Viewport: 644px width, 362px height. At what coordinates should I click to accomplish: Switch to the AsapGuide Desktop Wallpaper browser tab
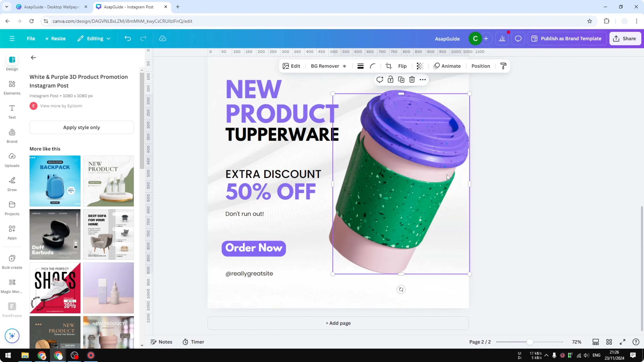[x=50, y=7]
